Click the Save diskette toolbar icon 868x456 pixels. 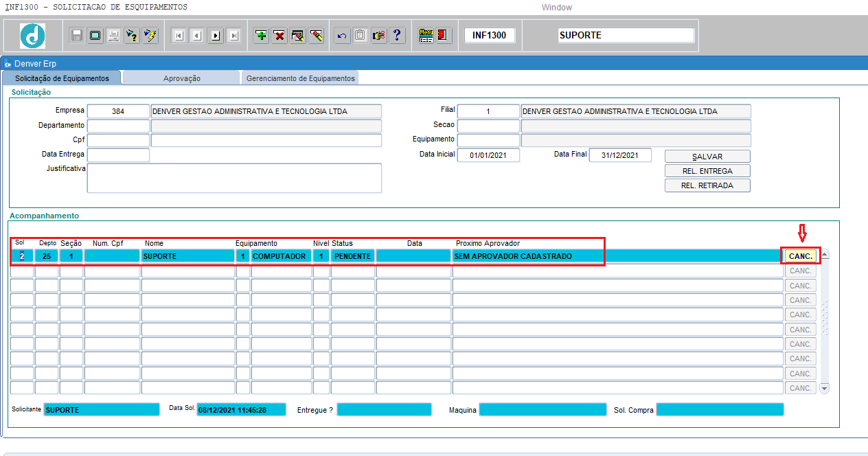[x=77, y=35]
